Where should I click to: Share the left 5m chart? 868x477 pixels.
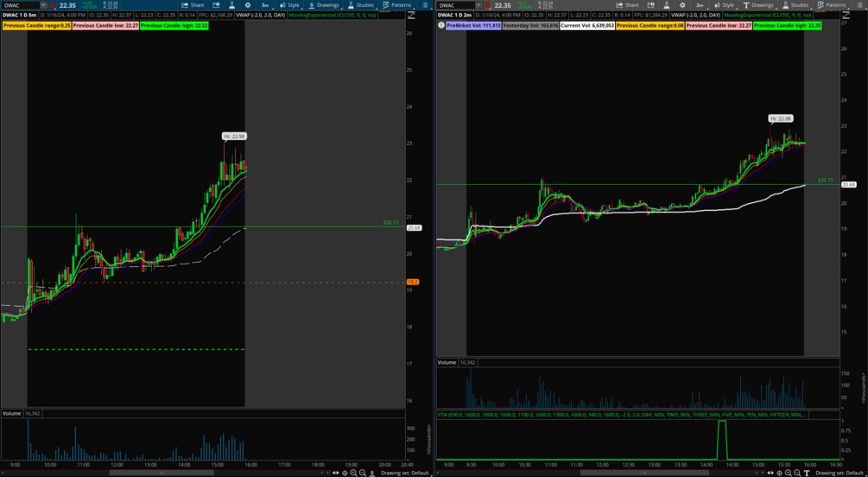193,5
